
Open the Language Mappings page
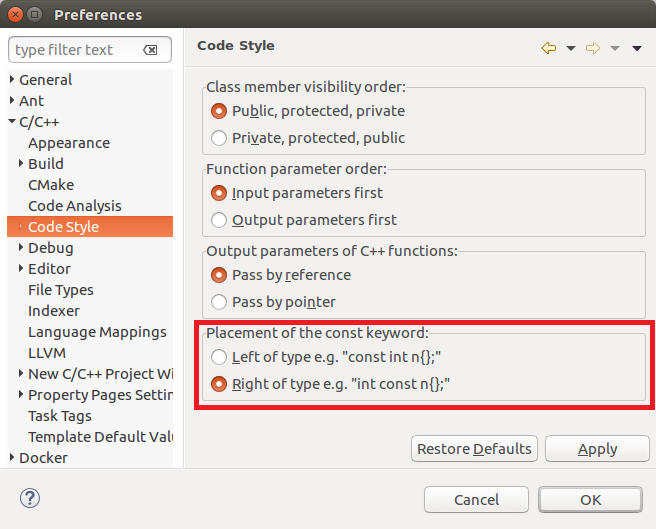[97, 332]
